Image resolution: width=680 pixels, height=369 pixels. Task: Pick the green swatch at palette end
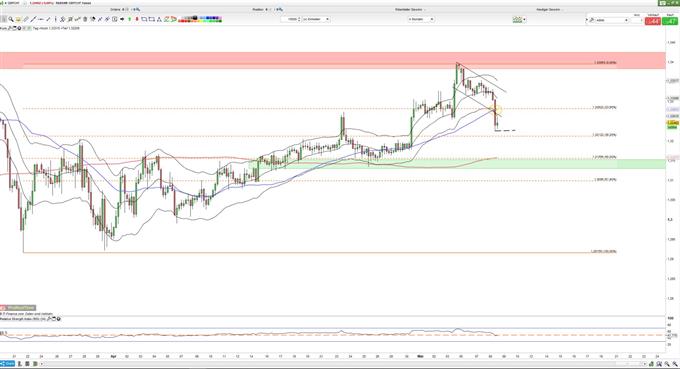click(x=219, y=21)
